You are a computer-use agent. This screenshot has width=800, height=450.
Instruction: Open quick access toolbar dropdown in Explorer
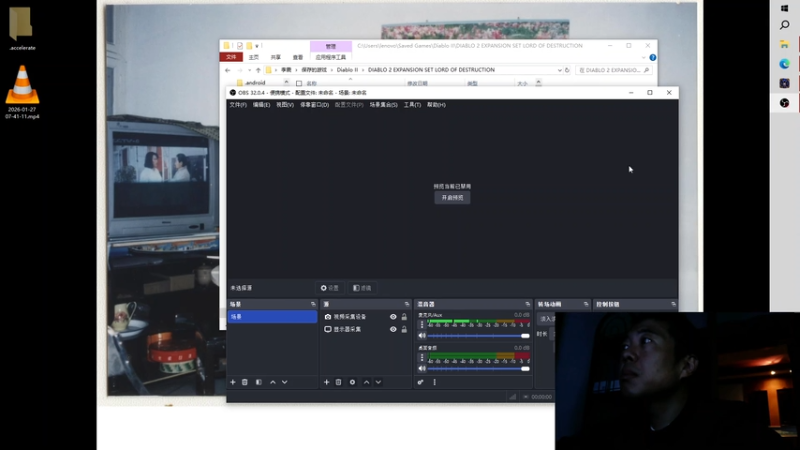click(257, 46)
